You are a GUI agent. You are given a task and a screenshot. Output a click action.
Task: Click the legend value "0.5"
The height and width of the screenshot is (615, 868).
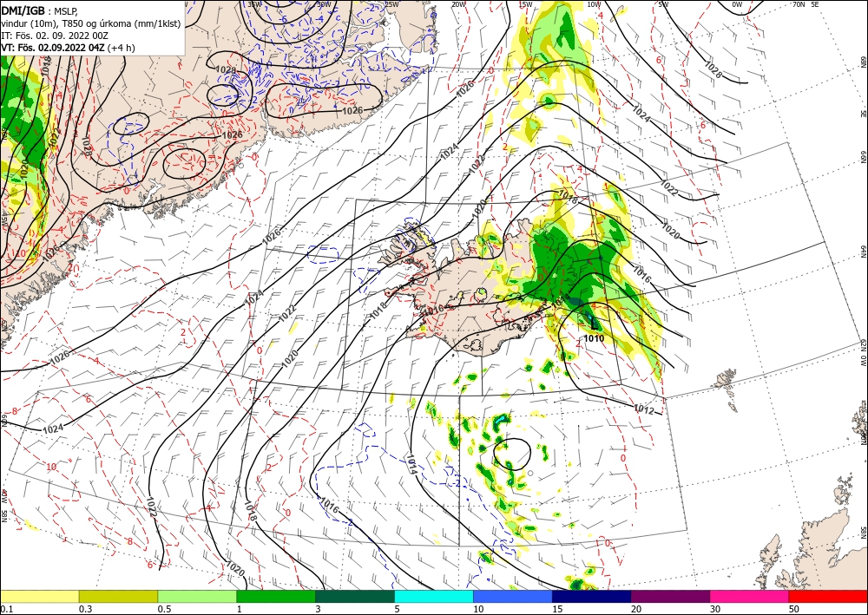pyautogui.click(x=164, y=609)
